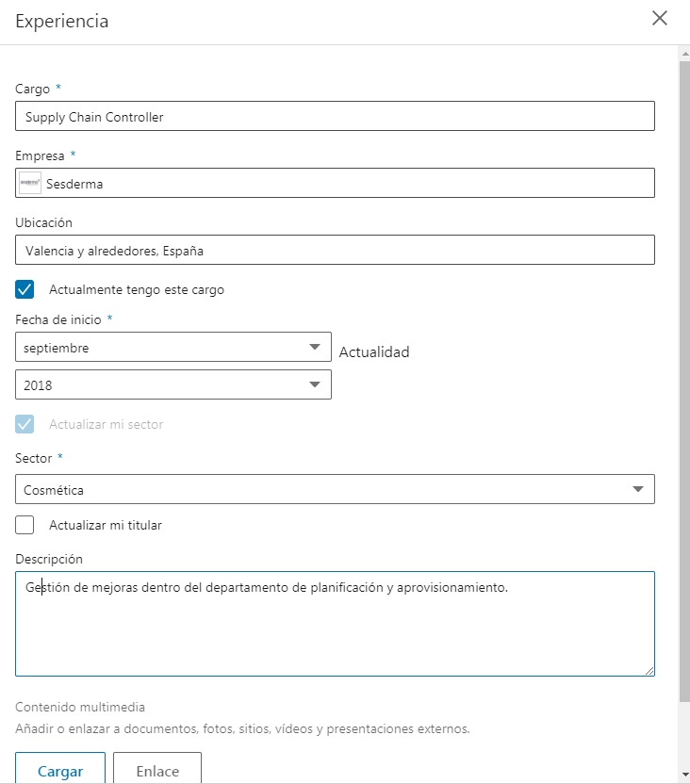Open the start year dropdown '2018'
This screenshot has width=690, height=784.
click(x=173, y=384)
